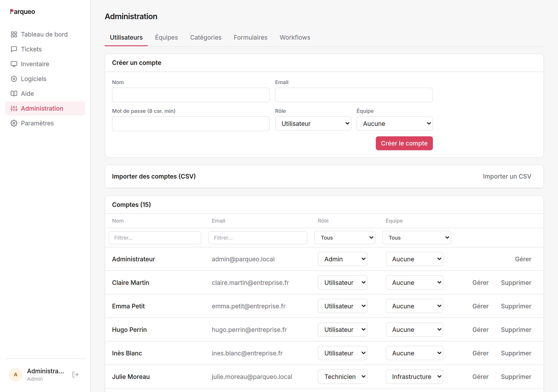Open the Catégories tab
The width and height of the screenshot is (558, 392).
(206, 37)
